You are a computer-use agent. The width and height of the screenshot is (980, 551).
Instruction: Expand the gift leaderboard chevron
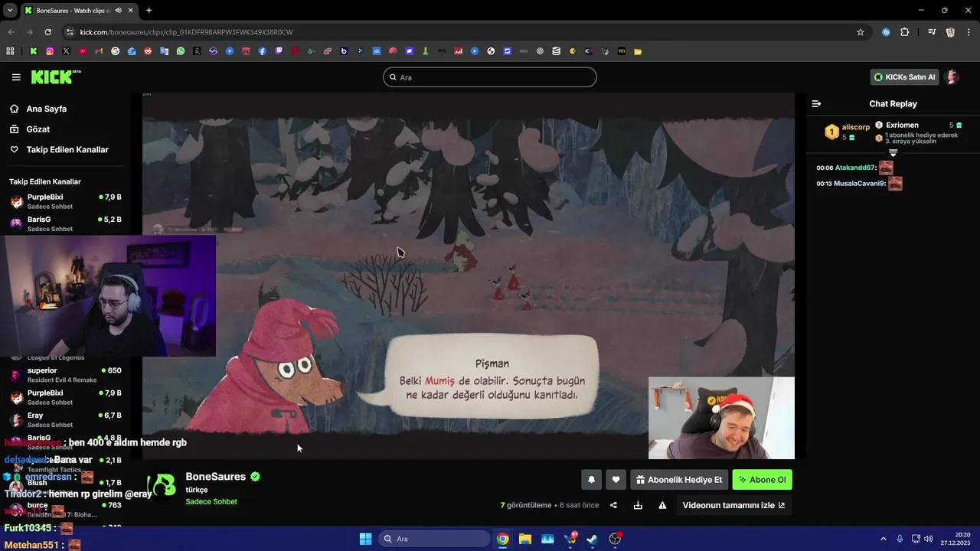pos(893,152)
